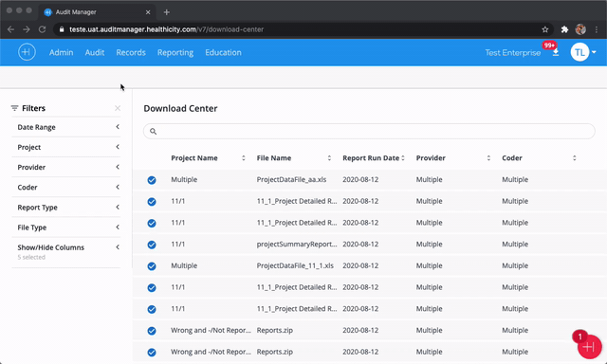Click the Coder column header
Screen dimensions: 607x364
512,157
